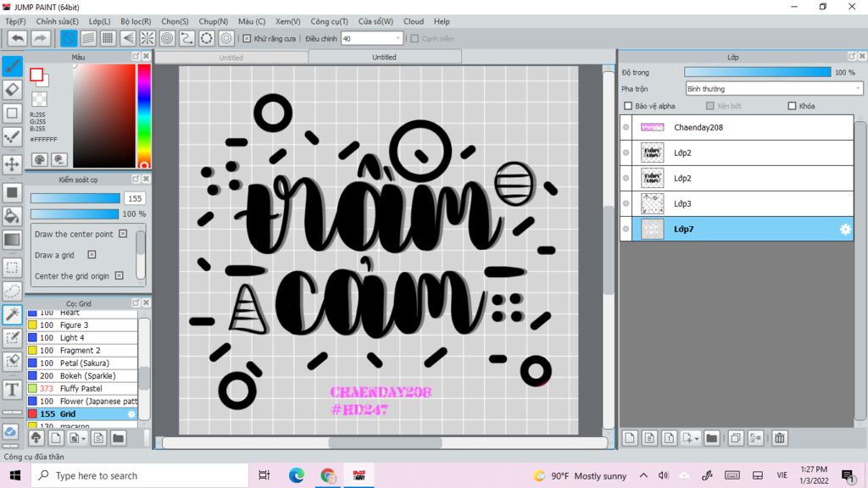
Task: Open Chrome from the taskbar
Action: pyautogui.click(x=328, y=475)
